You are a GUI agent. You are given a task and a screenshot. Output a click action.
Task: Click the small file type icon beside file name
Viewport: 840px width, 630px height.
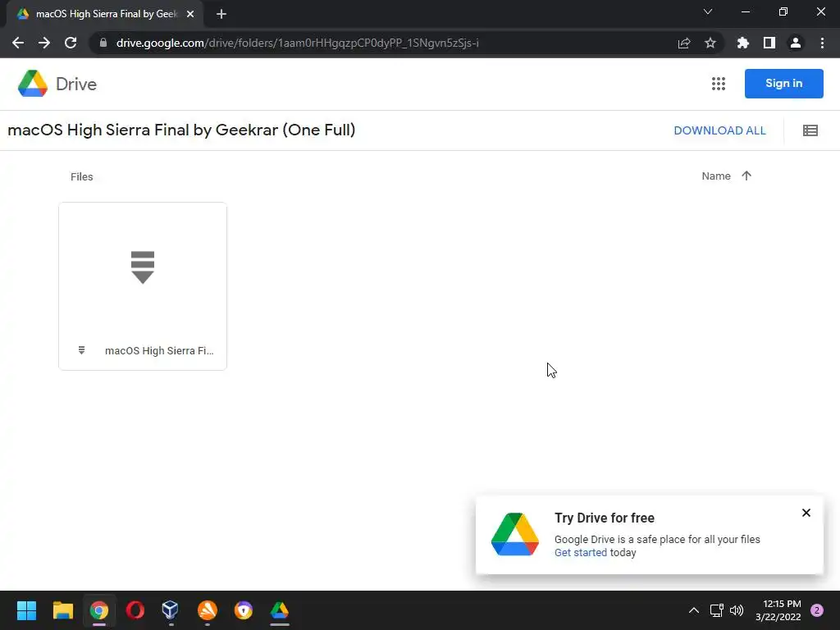point(81,350)
